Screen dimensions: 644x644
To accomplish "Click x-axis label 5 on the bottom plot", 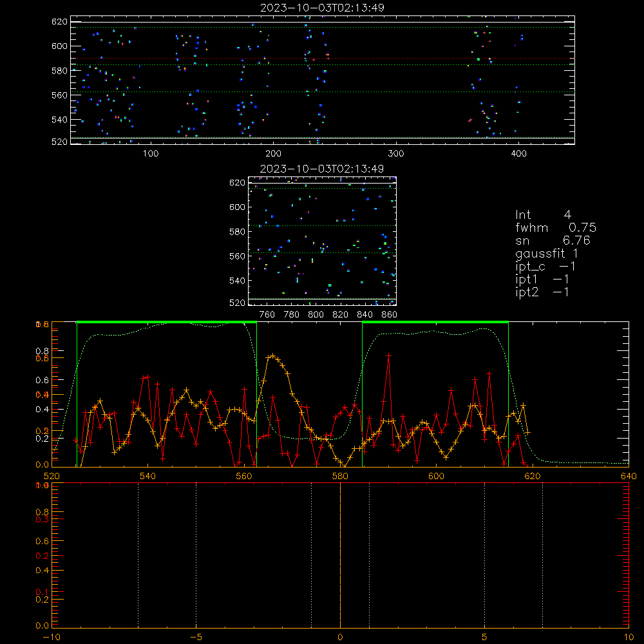I will click(484, 637).
